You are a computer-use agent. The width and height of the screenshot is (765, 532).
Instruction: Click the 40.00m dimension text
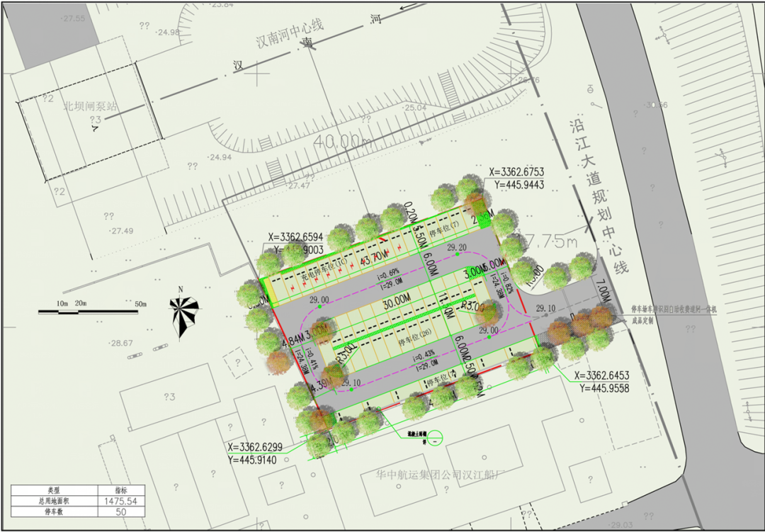point(343,141)
